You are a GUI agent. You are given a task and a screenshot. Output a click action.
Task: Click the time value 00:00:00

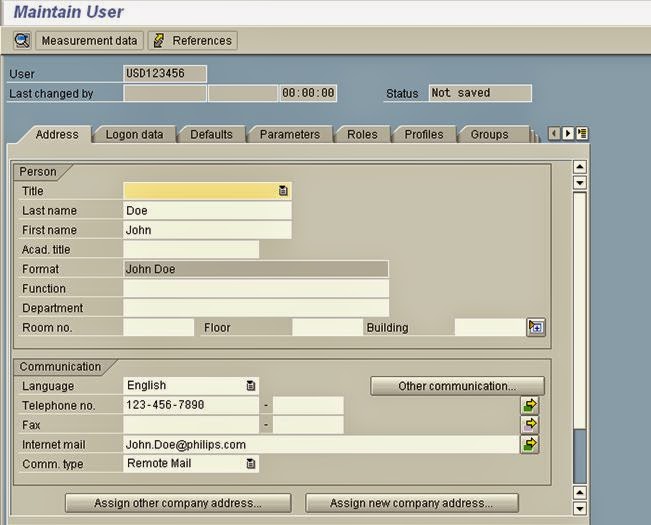[308, 93]
